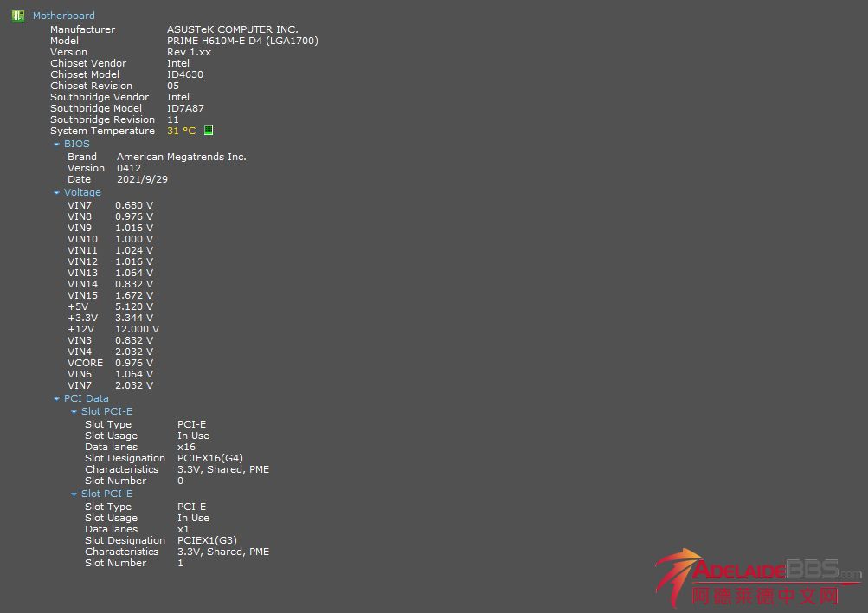Click the Chipset Revision value 05
The image size is (868, 613).
point(173,86)
